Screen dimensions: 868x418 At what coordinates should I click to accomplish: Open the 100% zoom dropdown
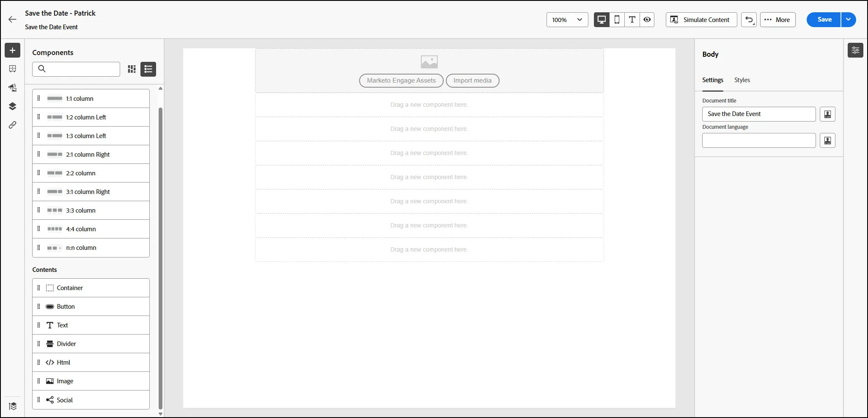567,19
